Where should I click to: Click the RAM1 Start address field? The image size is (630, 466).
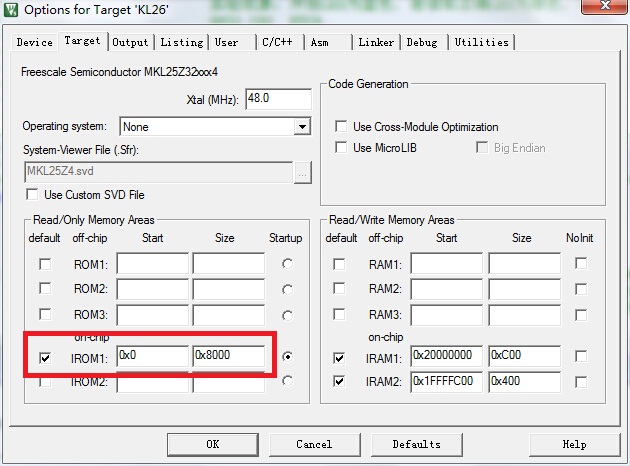point(446,263)
